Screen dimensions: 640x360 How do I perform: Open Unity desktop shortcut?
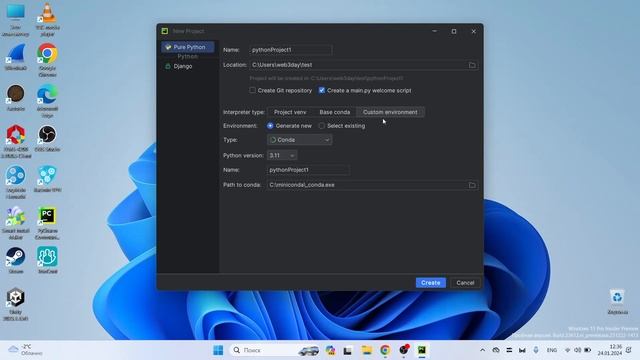pyautogui.click(x=16, y=304)
